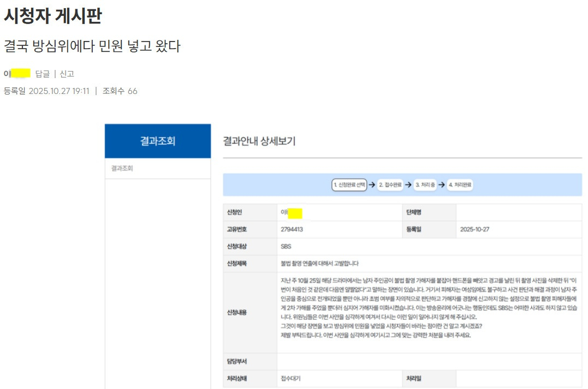This screenshot has height=389, width=588.
Task: Select step 1. 신청완료 선택
Action: coord(349,185)
